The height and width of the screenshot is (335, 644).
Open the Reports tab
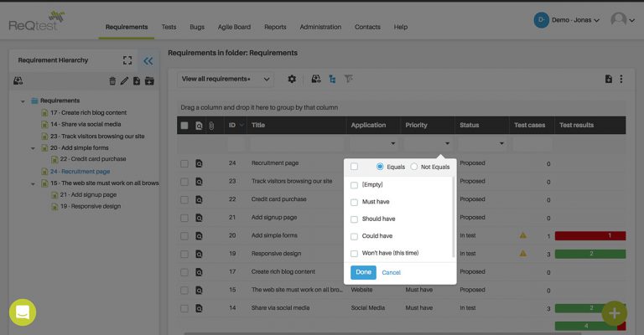[x=275, y=27]
